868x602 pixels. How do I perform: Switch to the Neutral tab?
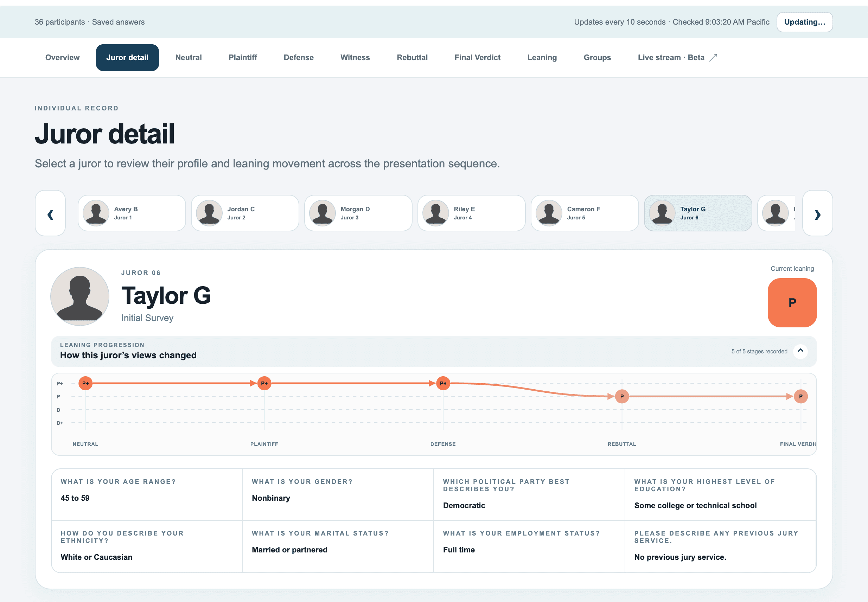pyautogui.click(x=189, y=57)
